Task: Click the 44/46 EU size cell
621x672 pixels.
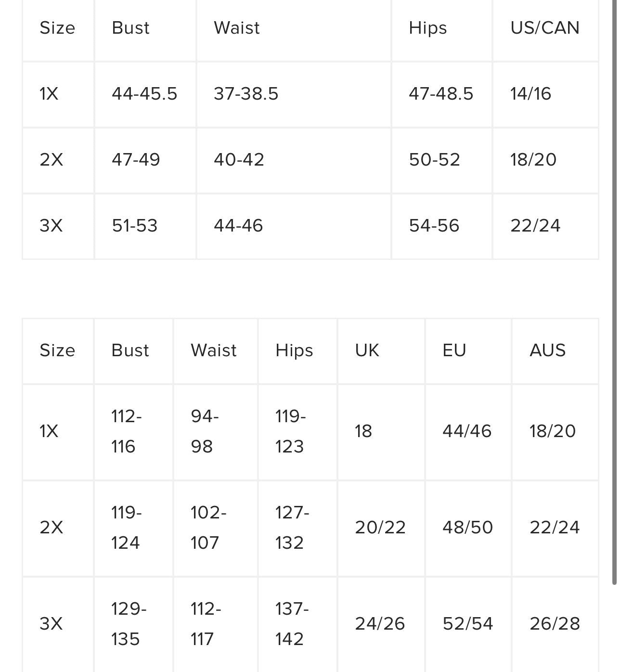Action: [467, 431]
